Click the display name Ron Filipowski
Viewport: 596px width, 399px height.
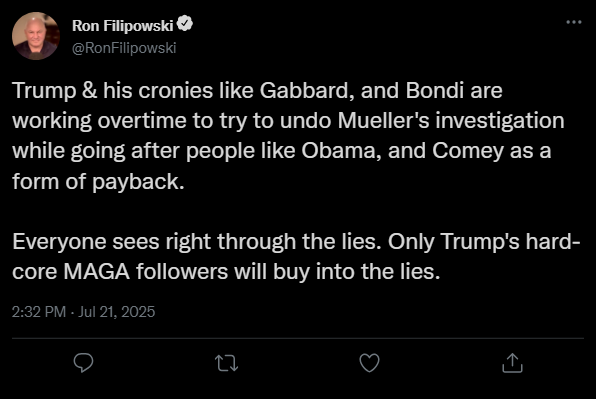(122, 25)
